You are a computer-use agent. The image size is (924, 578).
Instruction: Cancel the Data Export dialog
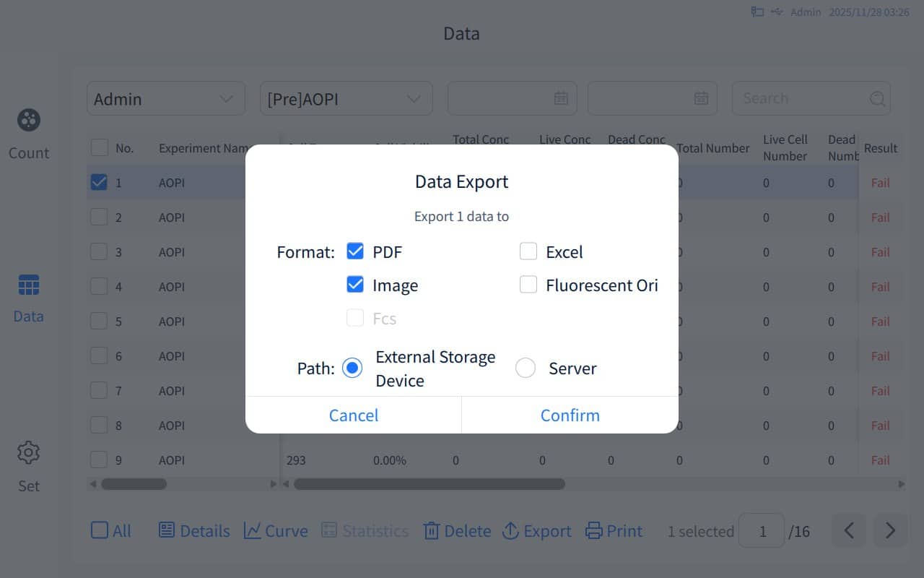click(354, 415)
